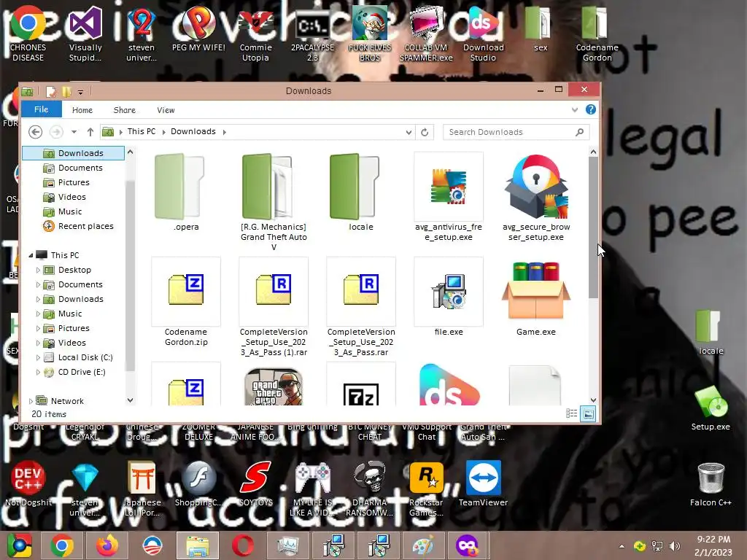Open Google Chrome from taskbar
747x560 pixels.
click(62, 545)
